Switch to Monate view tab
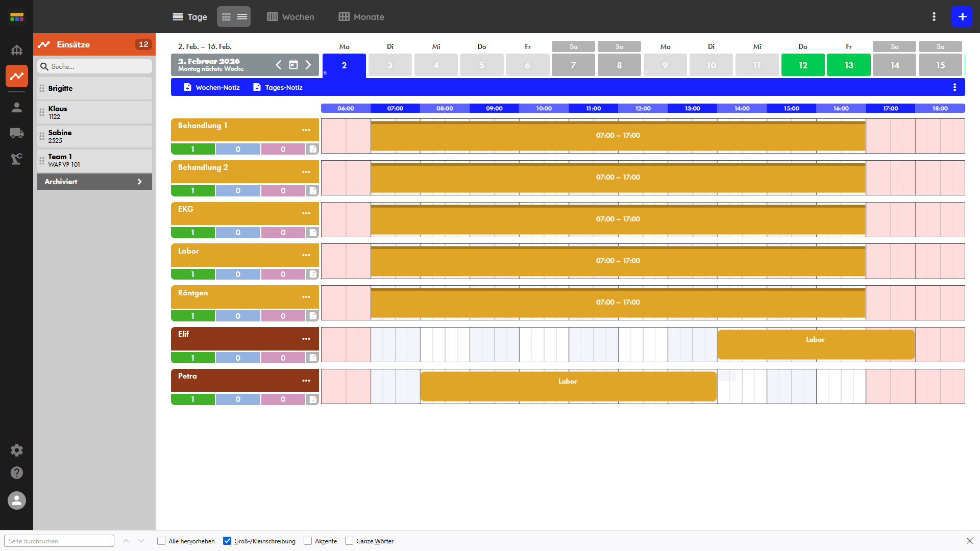This screenshot has width=980, height=551. click(361, 17)
